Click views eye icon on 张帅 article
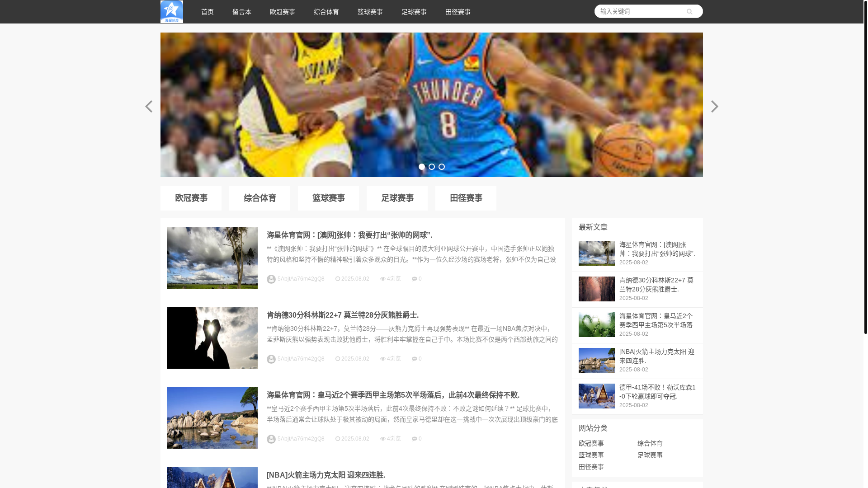 383,279
